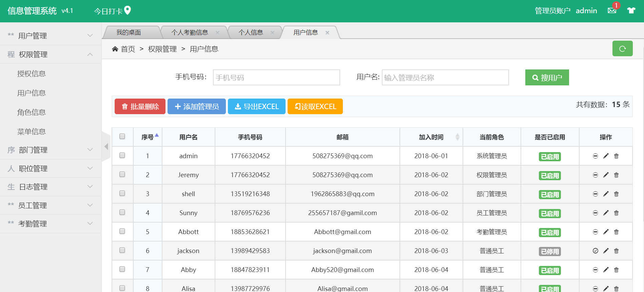Check the checkbox for shell row

(122, 193)
